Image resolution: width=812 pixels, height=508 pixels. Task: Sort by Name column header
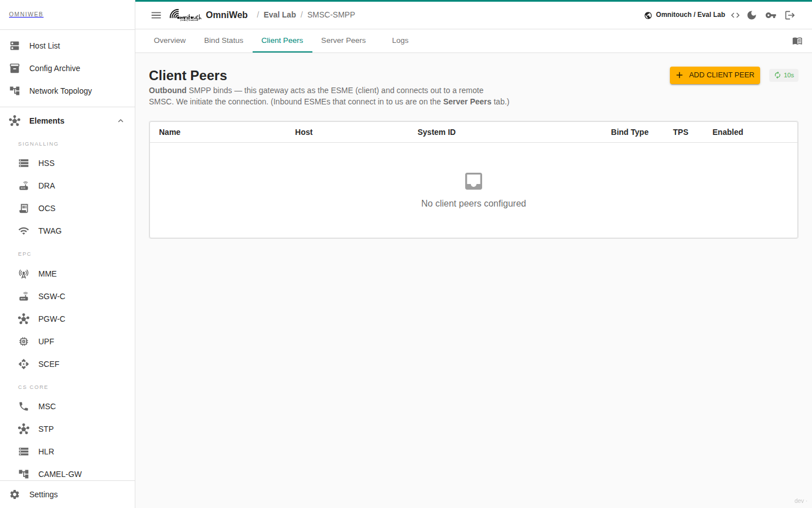click(170, 132)
